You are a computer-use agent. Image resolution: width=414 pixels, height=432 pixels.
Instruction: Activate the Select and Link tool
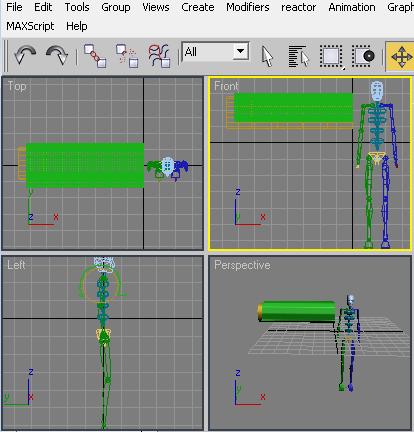click(x=95, y=56)
